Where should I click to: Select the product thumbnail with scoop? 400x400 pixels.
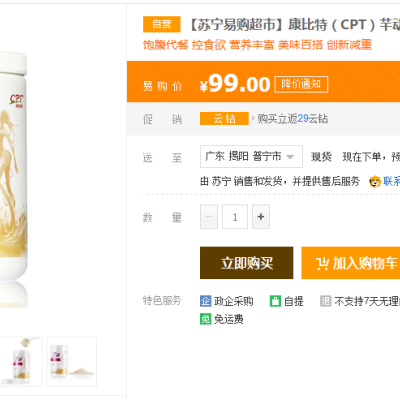pos(21,362)
